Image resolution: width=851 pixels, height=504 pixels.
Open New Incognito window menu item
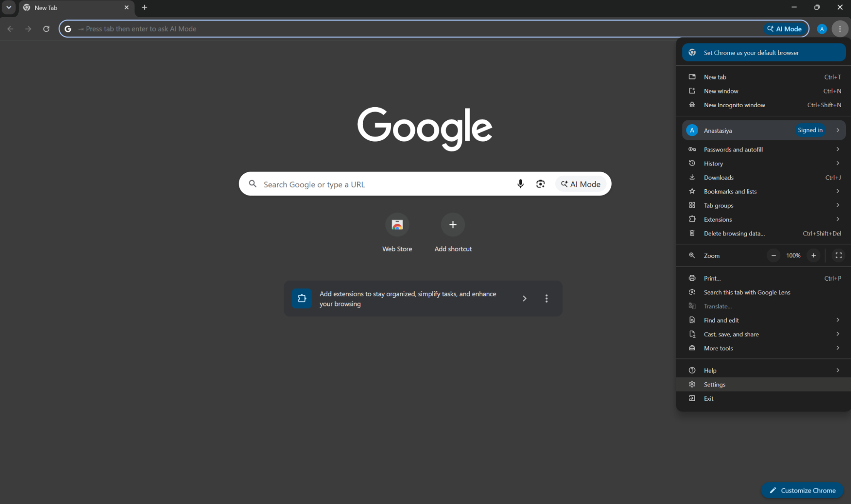[764, 105]
